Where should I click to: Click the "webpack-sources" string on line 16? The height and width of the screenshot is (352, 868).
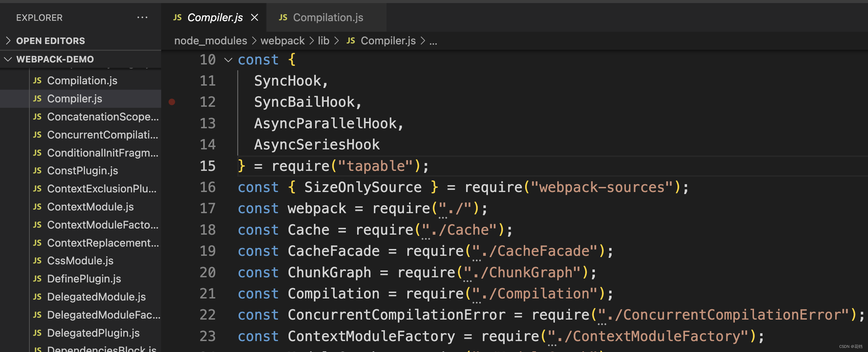click(x=602, y=187)
